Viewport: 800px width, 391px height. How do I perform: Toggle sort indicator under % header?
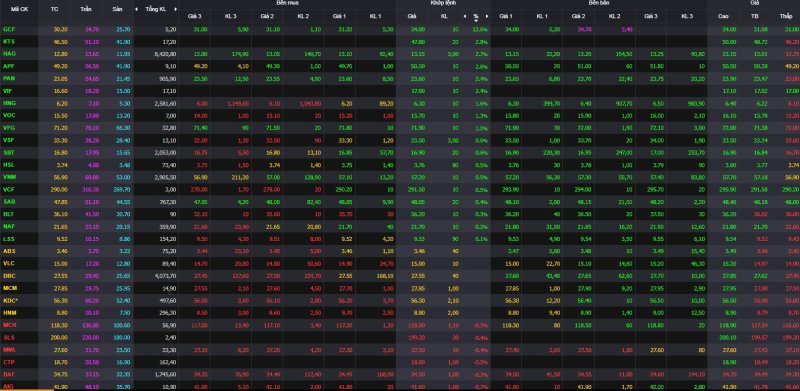476,20
